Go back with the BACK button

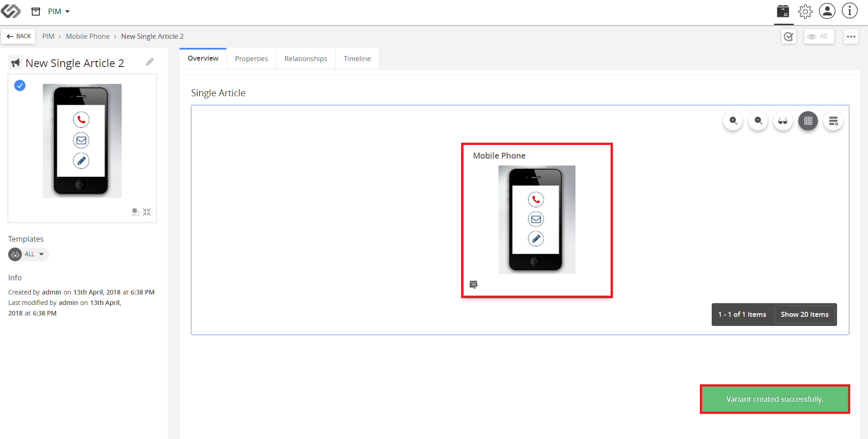tap(18, 36)
